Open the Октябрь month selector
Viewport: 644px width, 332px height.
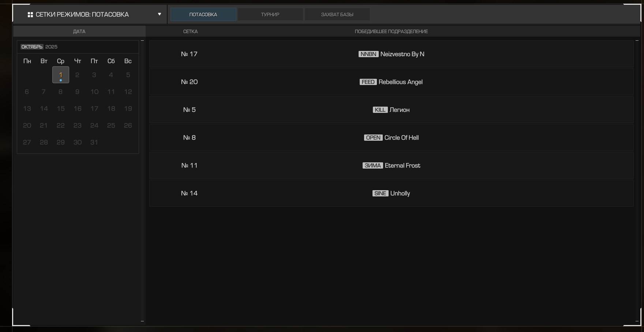pos(32,47)
